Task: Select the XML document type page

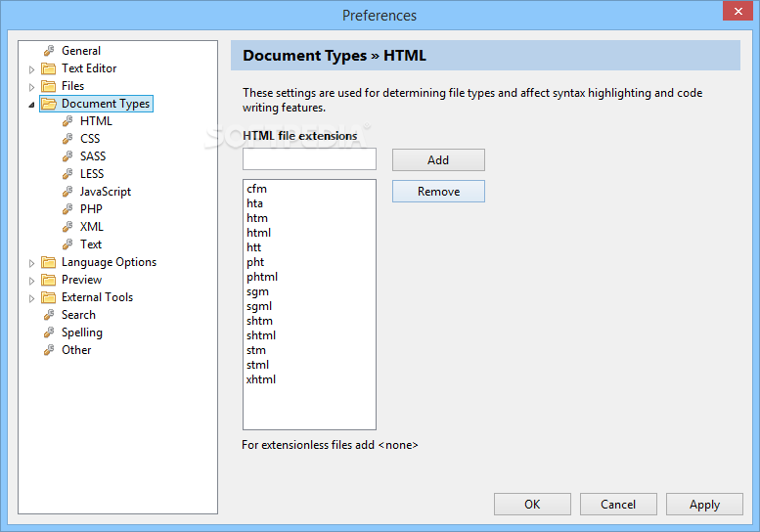Action: (x=92, y=227)
